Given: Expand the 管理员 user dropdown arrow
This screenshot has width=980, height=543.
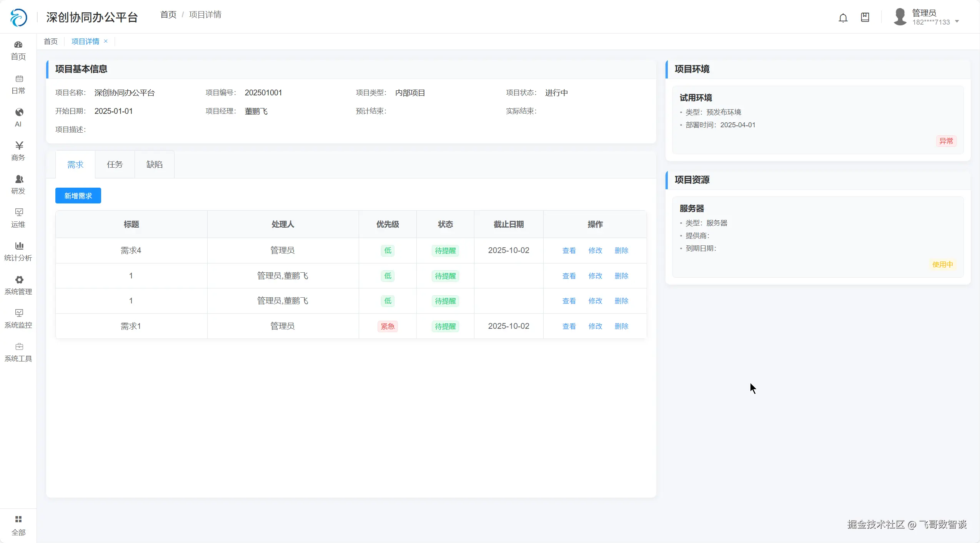Looking at the screenshot, I should (957, 22).
